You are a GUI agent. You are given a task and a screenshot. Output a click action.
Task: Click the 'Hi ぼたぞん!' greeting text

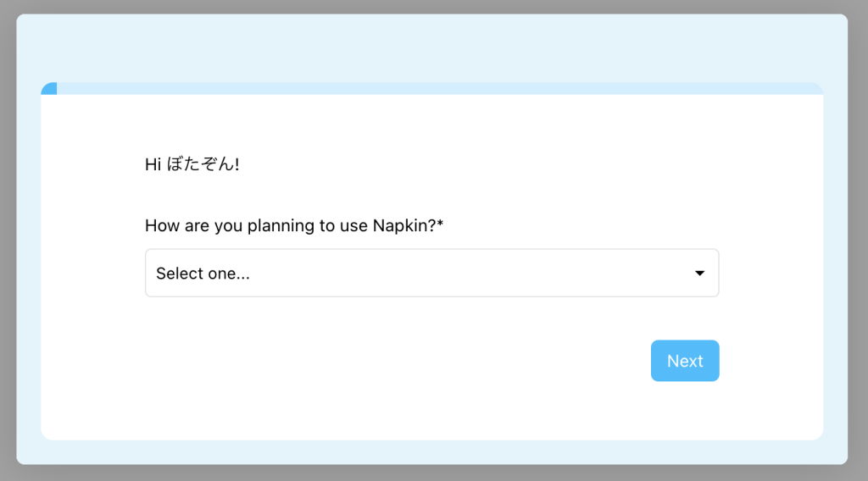click(x=192, y=164)
